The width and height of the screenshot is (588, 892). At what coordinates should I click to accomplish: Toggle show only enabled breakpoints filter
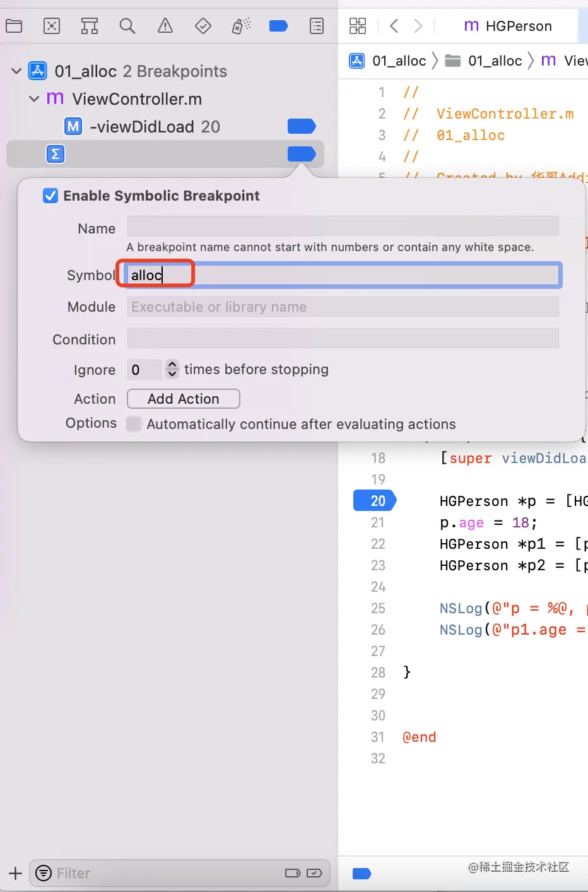pos(293,873)
